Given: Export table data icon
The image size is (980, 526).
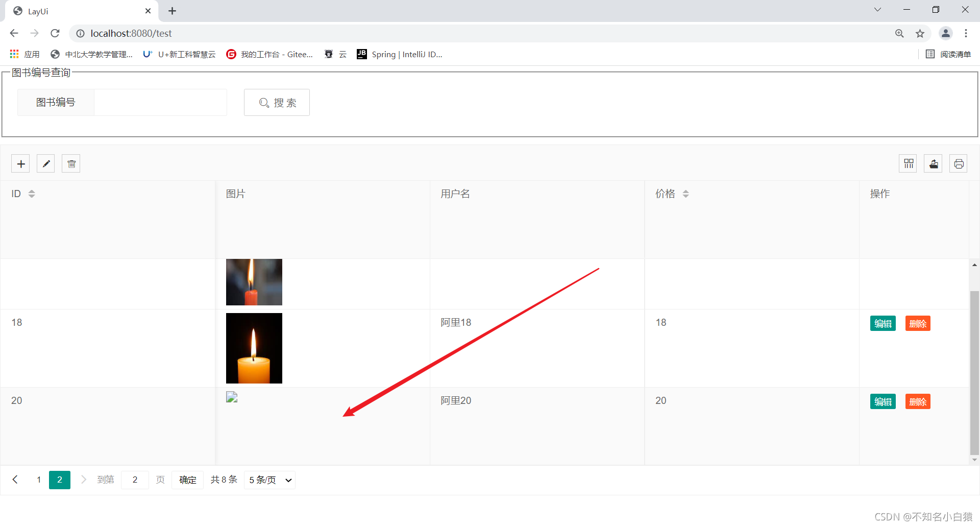Looking at the screenshot, I should [x=933, y=164].
